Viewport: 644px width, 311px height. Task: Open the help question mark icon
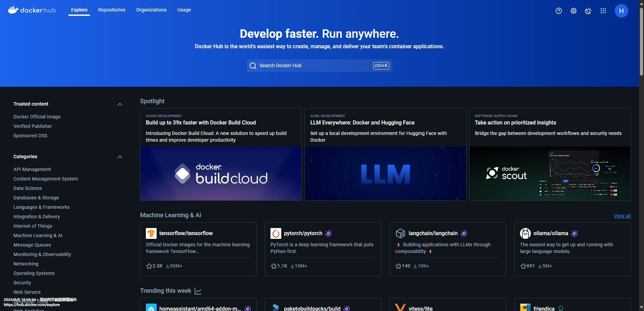(x=559, y=11)
